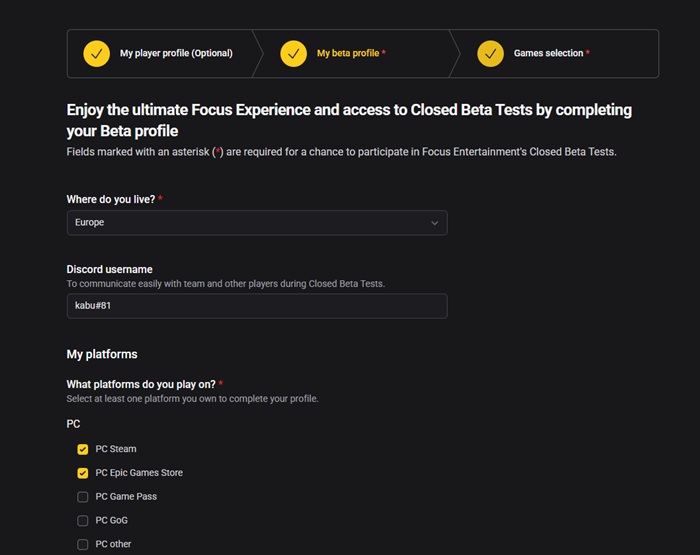Uncheck the PC Steam checkbox
This screenshot has width=700, height=555.
(83, 449)
